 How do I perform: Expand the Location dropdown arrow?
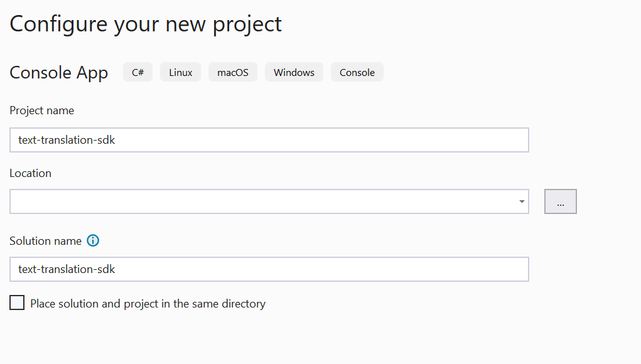[x=521, y=201]
